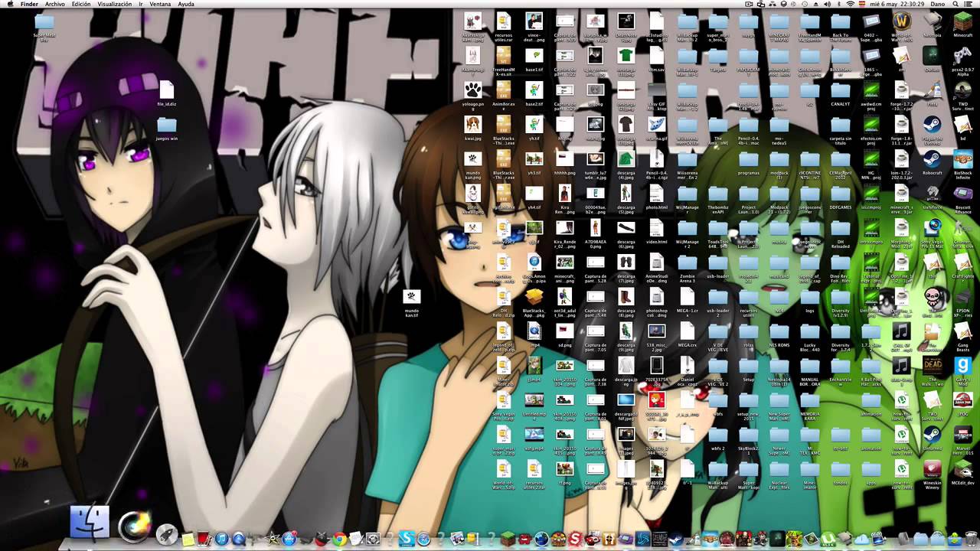This screenshot has width=980, height=551.
Task: Select the Unturned Steam shortcut
Action: click(x=932, y=435)
